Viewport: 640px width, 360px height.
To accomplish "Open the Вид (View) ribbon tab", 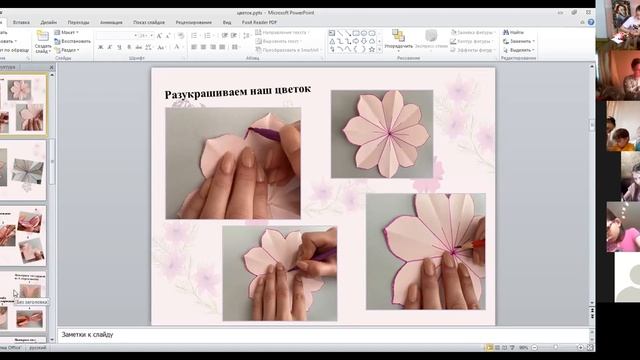I will [x=227, y=22].
